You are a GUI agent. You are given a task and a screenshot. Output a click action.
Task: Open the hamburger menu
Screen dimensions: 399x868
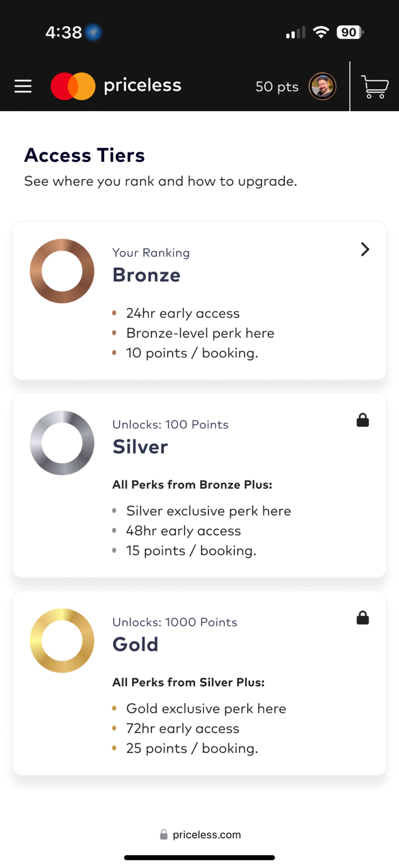click(23, 86)
